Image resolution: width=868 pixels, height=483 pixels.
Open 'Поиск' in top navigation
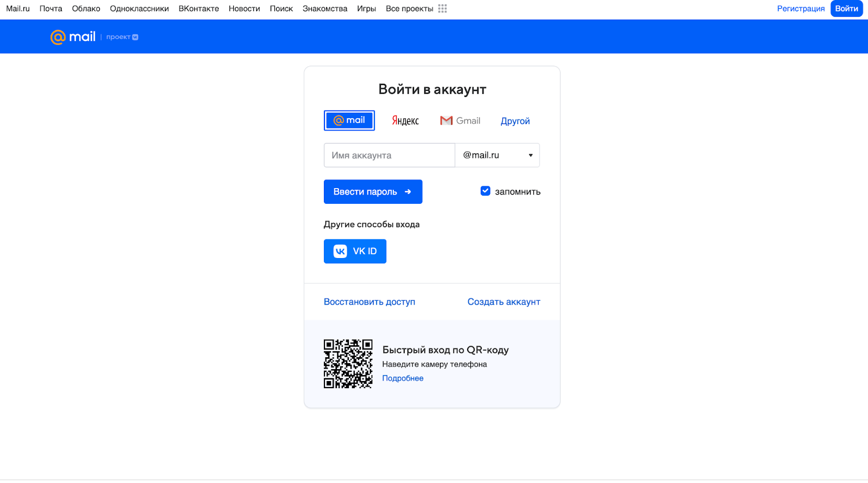[282, 9]
